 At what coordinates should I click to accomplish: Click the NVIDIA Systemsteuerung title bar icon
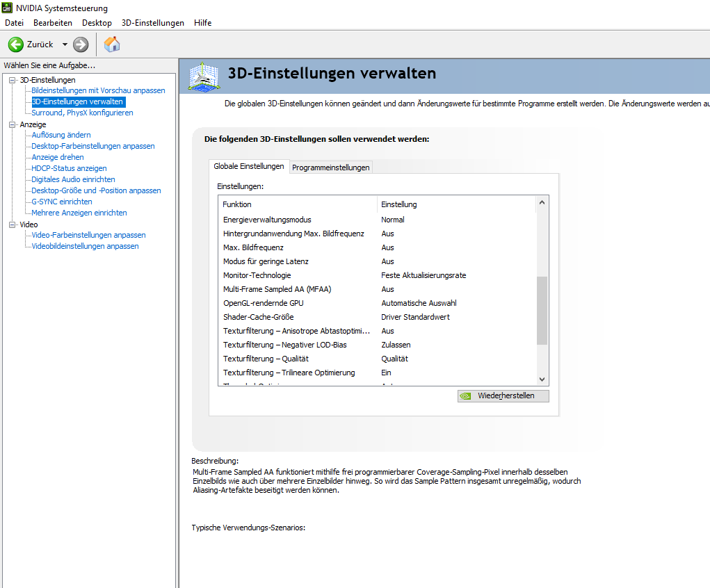point(7,8)
